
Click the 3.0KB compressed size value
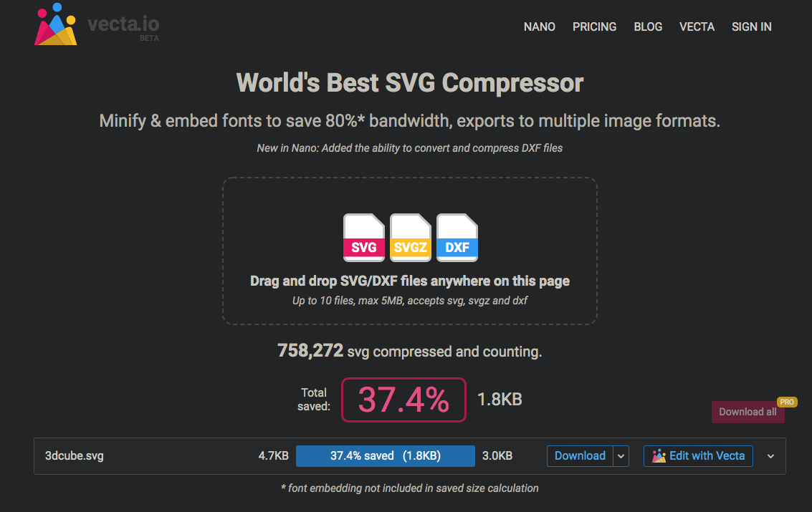497,455
